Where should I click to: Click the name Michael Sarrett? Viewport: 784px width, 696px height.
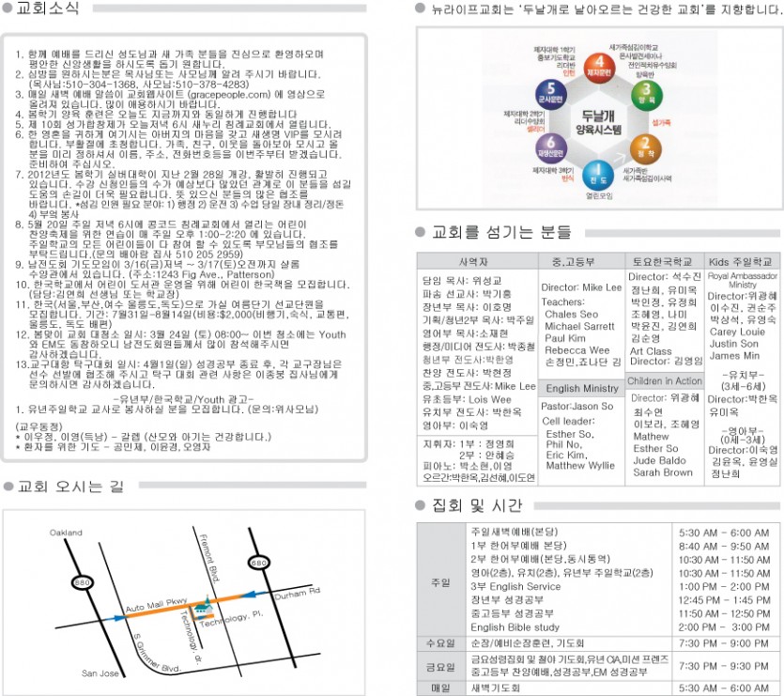579,326
